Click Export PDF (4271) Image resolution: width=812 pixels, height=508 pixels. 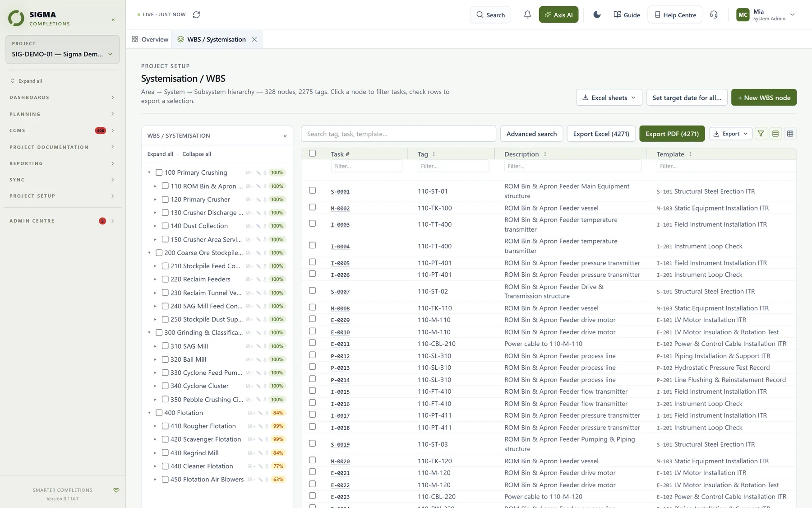[x=672, y=134]
